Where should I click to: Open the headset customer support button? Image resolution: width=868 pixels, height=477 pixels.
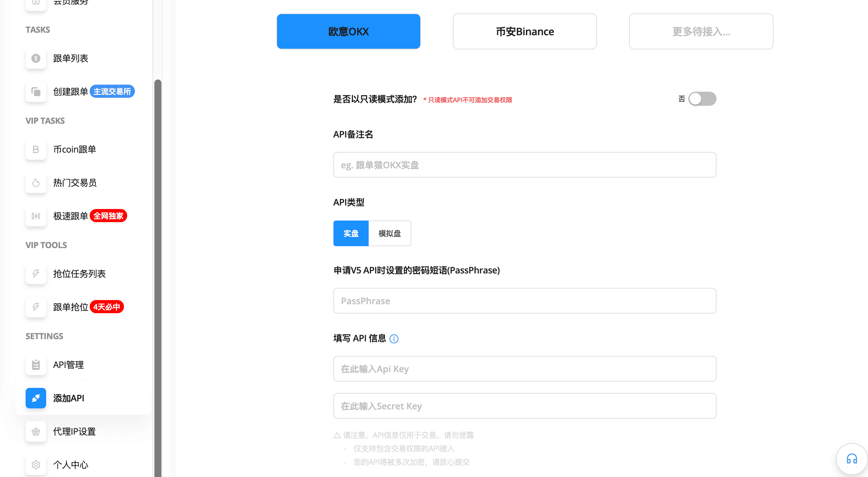click(852, 459)
